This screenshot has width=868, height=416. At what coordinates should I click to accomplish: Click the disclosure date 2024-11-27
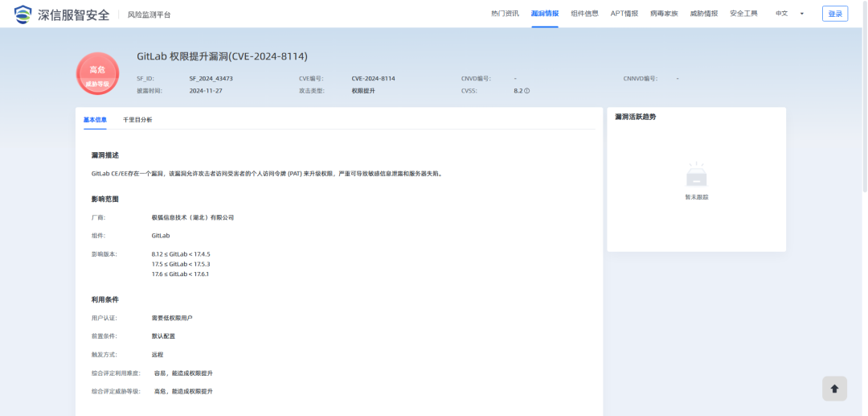pyautogui.click(x=206, y=91)
